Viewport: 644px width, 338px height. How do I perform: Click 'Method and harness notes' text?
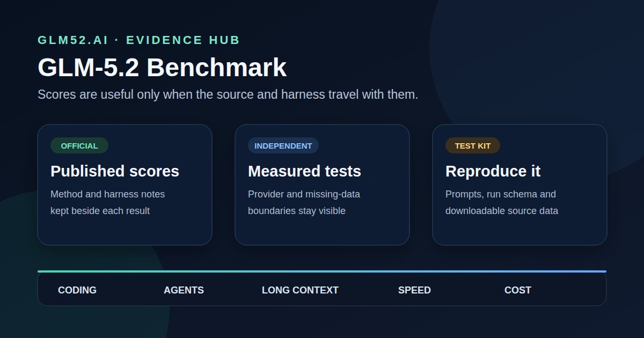(107, 194)
